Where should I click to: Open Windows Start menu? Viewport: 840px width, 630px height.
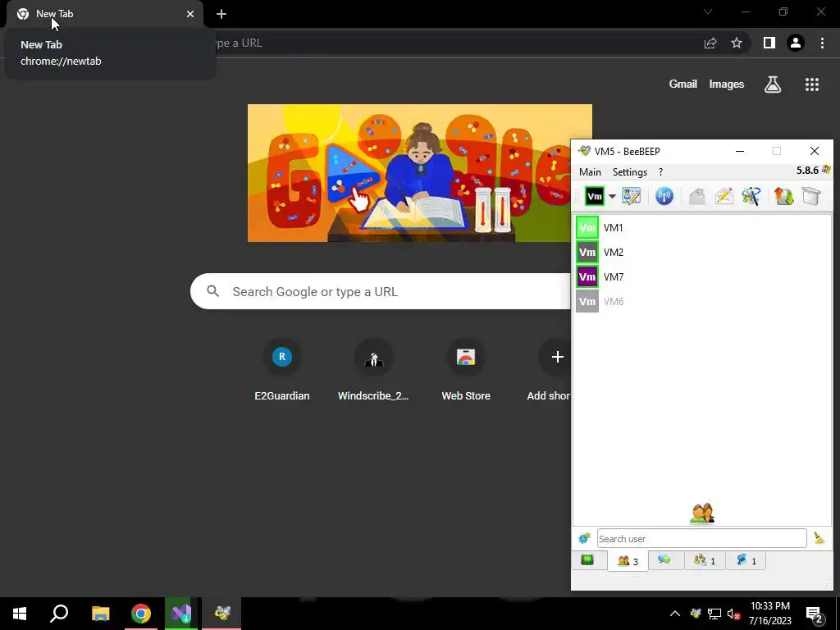coord(20,614)
